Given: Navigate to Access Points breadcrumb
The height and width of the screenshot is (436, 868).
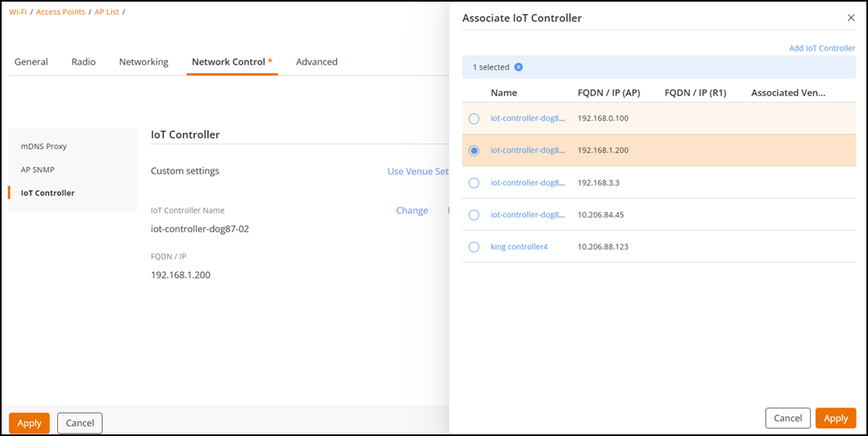Looking at the screenshot, I should pos(61,11).
